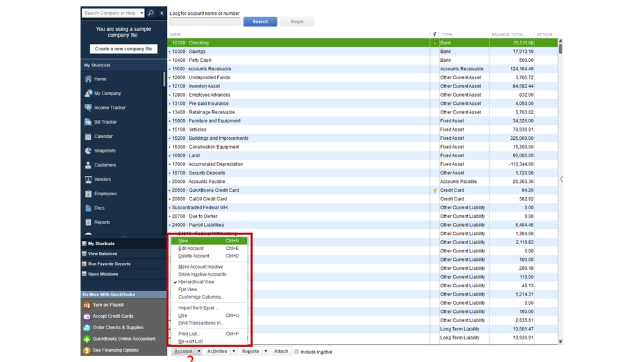This screenshot has height=362, width=644.
Task: Select the 10300 Savings account row
Action: tap(363, 52)
